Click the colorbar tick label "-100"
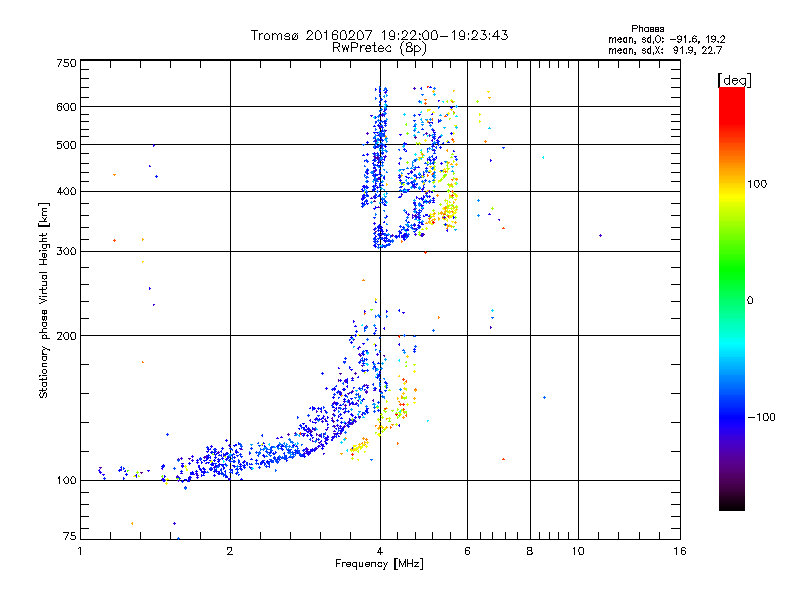Viewport: 800px width, 600px height. 761,417
